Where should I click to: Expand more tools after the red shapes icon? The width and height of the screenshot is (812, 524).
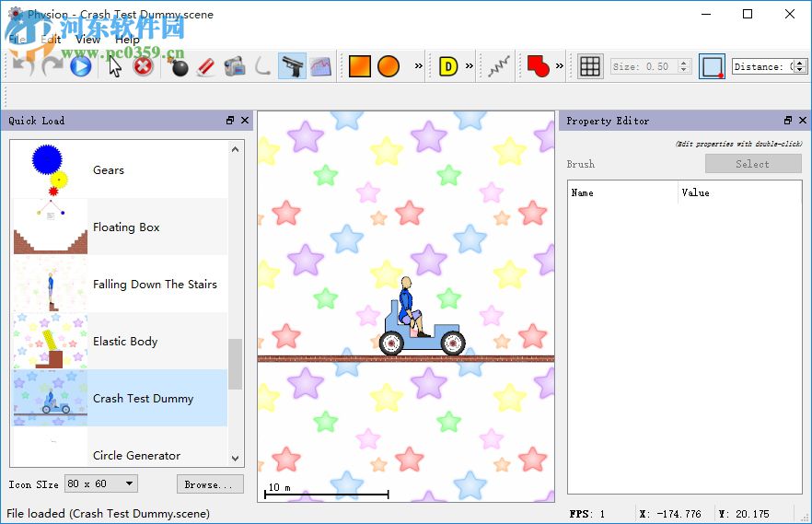tap(560, 65)
